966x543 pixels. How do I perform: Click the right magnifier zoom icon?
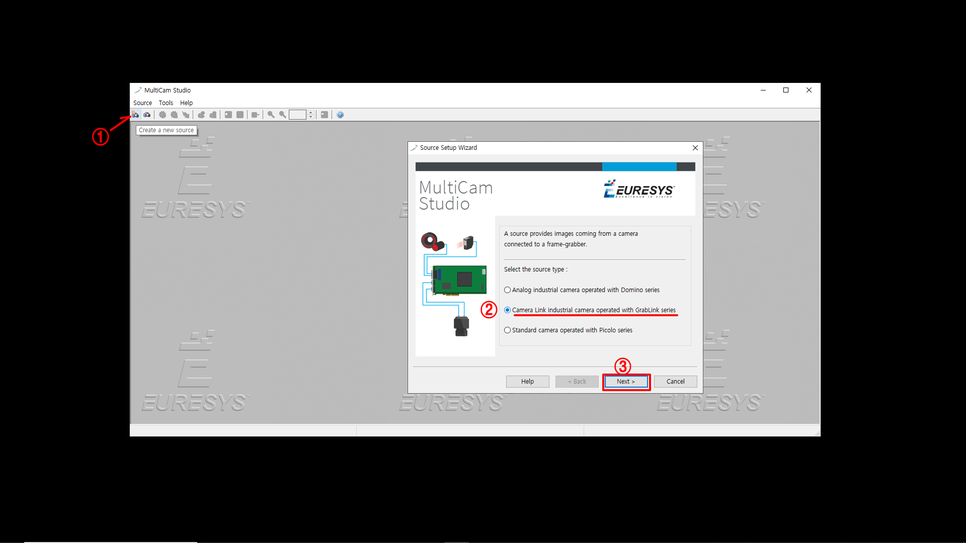[283, 115]
